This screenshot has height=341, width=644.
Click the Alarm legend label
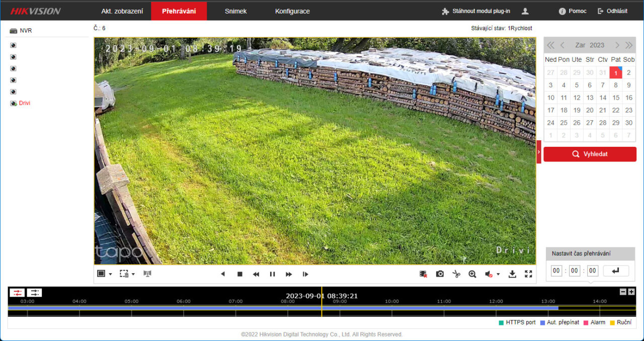click(x=598, y=322)
